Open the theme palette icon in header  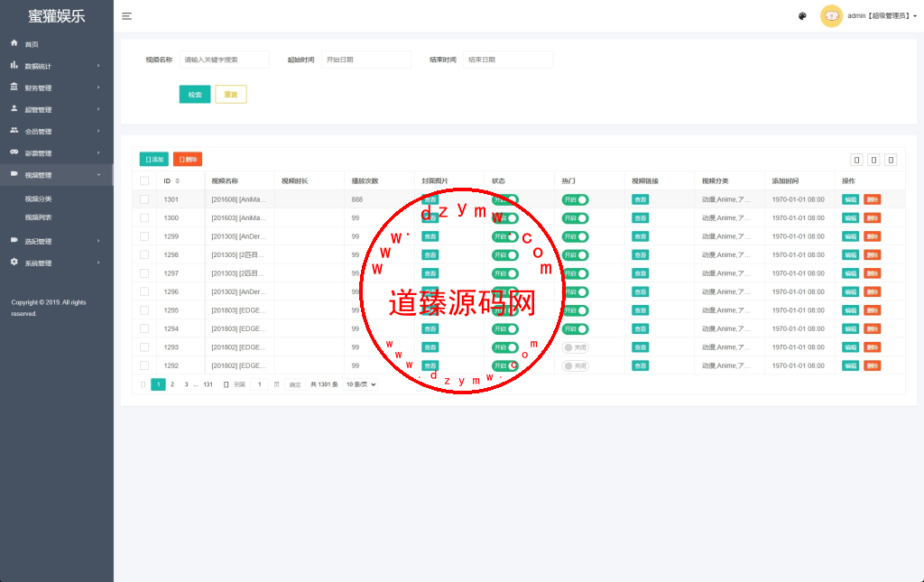802,16
